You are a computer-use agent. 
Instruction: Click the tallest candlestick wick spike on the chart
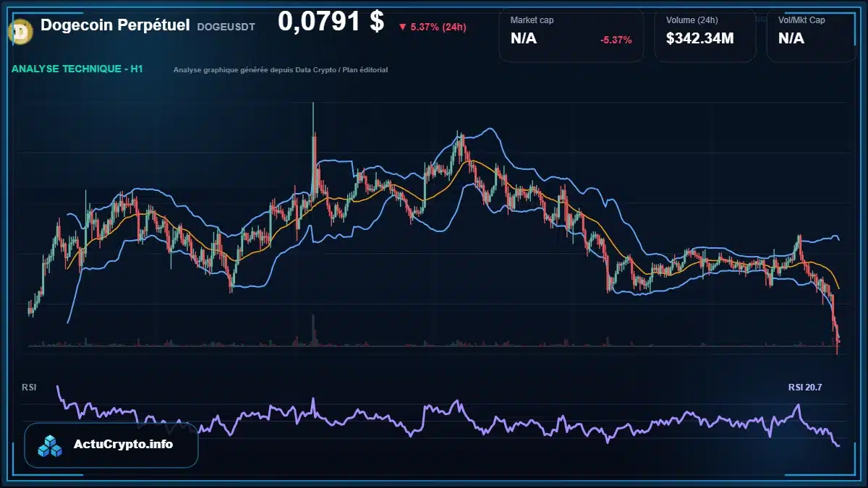click(x=313, y=119)
